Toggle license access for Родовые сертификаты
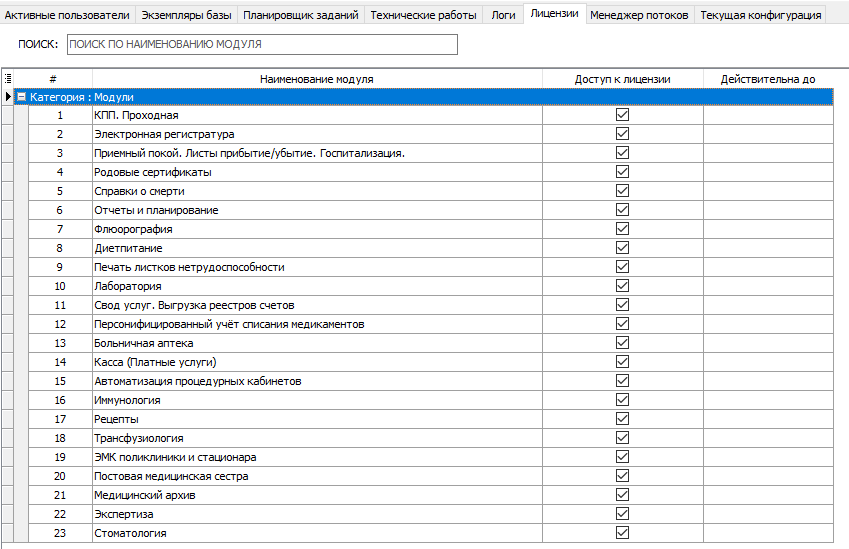The height and width of the screenshot is (549, 849). [623, 172]
